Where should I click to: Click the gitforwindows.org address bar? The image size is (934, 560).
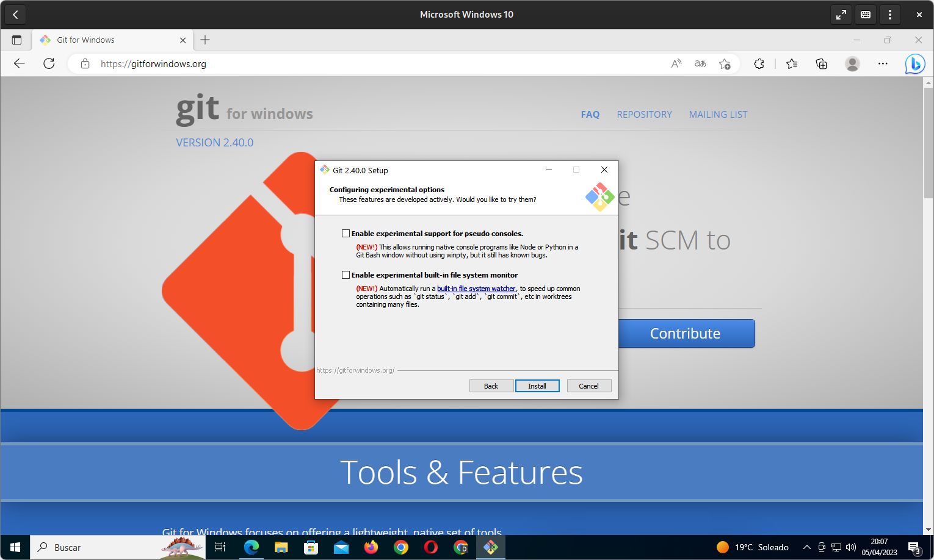pyautogui.click(x=366, y=63)
